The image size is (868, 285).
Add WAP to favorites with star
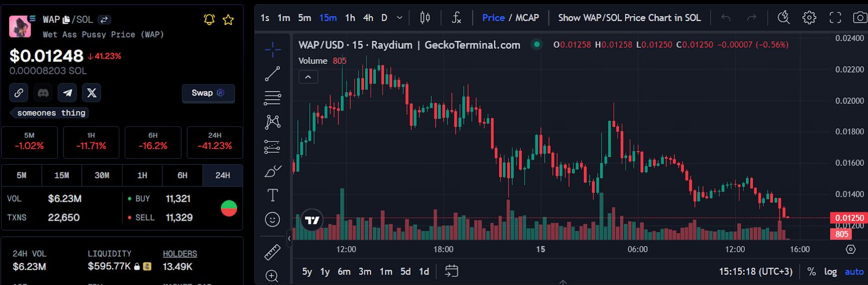tap(228, 20)
